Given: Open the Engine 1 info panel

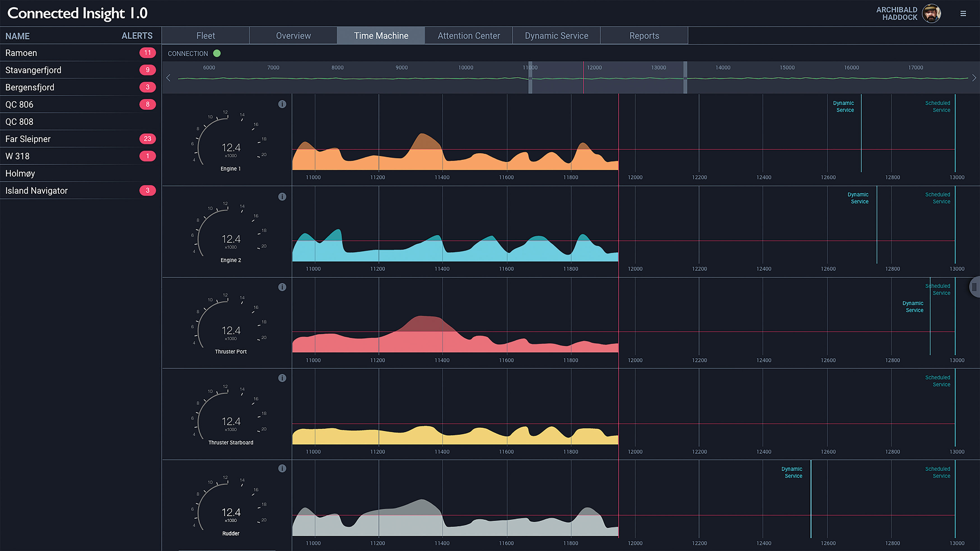Looking at the screenshot, I should 282,104.
